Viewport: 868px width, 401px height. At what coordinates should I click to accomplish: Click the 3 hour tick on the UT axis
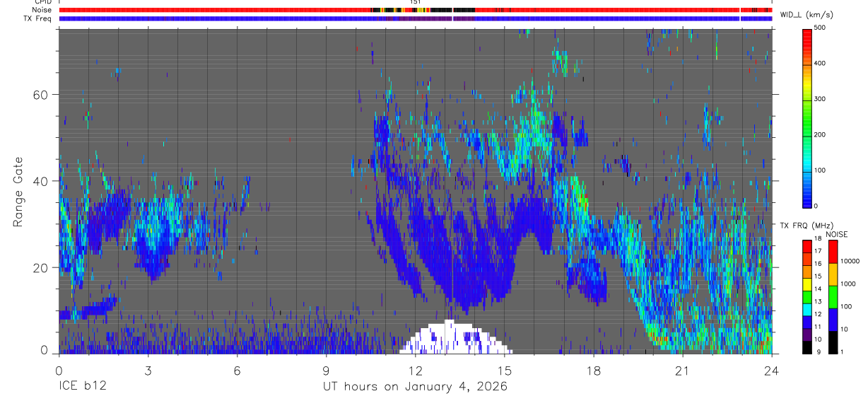point(148,371)
